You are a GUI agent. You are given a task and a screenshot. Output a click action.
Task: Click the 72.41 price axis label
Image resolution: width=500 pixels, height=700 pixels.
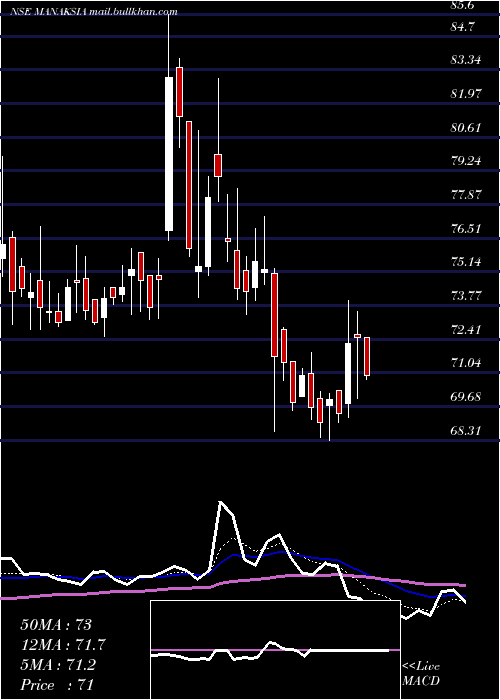(466, 329)
